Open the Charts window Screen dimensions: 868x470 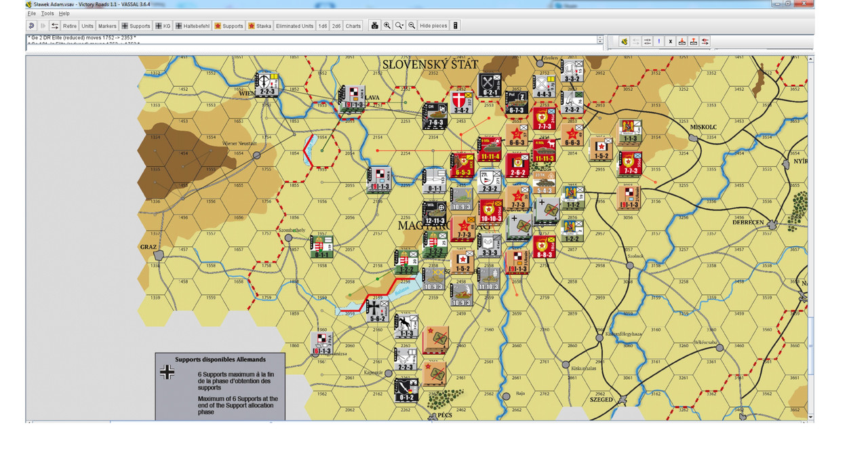353,26
